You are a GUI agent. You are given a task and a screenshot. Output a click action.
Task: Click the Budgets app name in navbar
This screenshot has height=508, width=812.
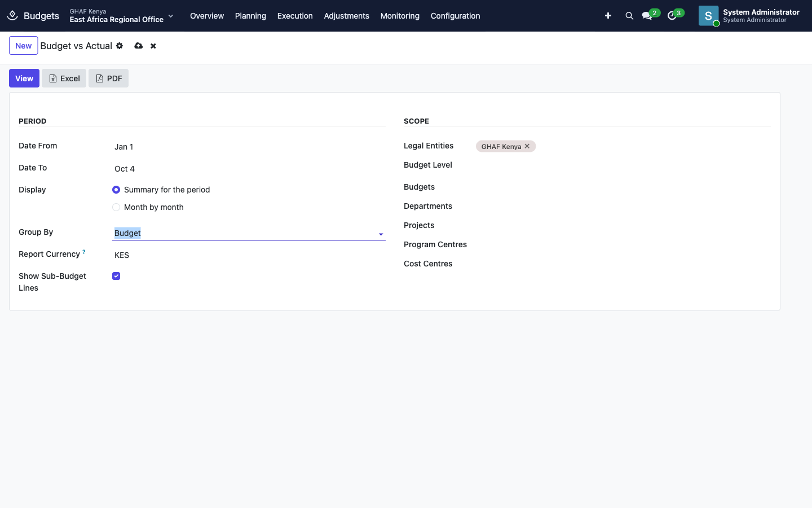pyautogui.click(x=41, y=16)
